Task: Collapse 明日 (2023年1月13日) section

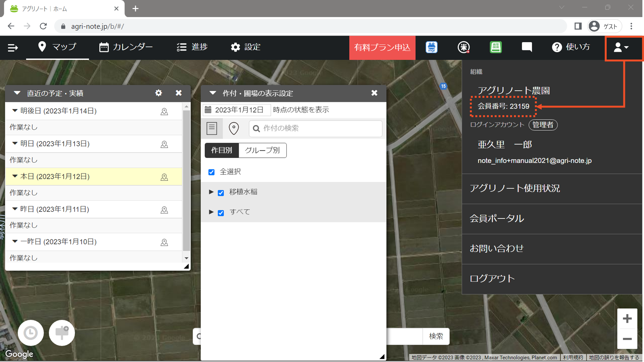Action: [14, 144]
